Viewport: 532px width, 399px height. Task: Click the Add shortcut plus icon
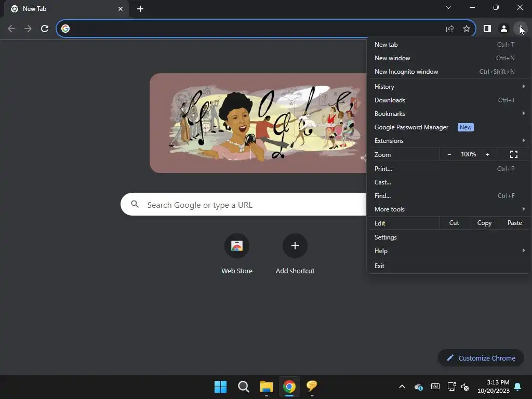click(x=295, y=246)
